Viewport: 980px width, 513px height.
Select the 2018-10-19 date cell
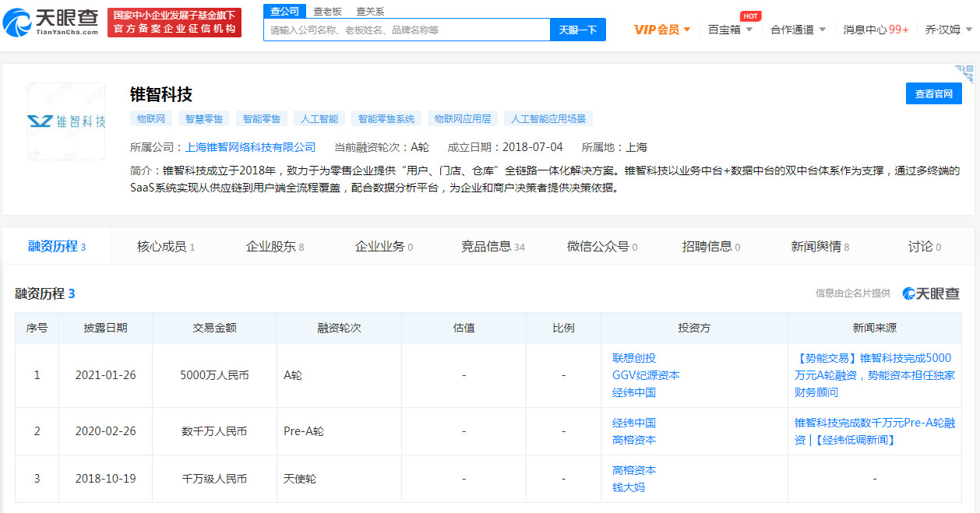pos(106,479)
